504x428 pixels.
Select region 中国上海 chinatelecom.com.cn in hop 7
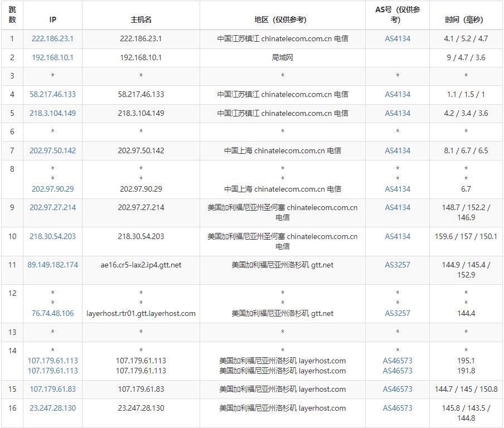pyautogui.click(x=282, y=150)
